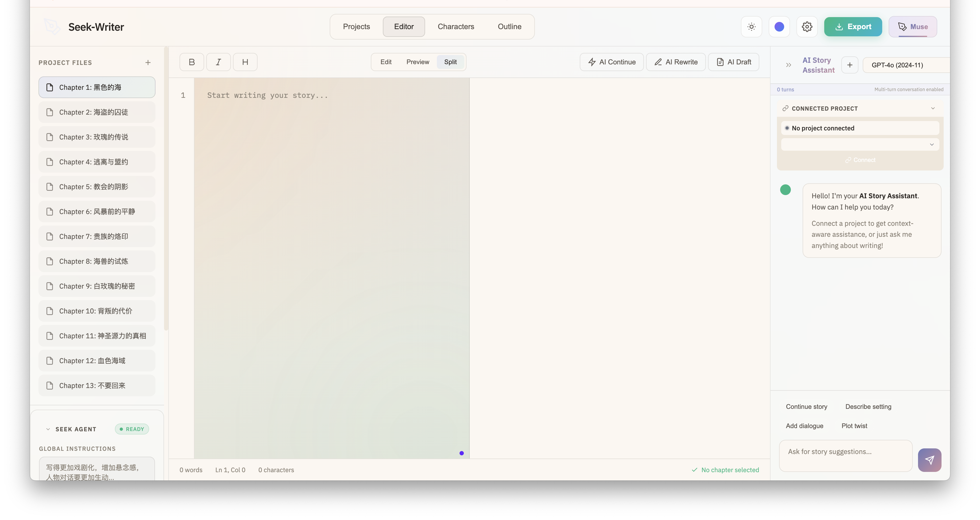Viewport: 980px width, 520px height.
Task: Click the Seek-Writer logo icon
Action: click(x=52, y=27)
